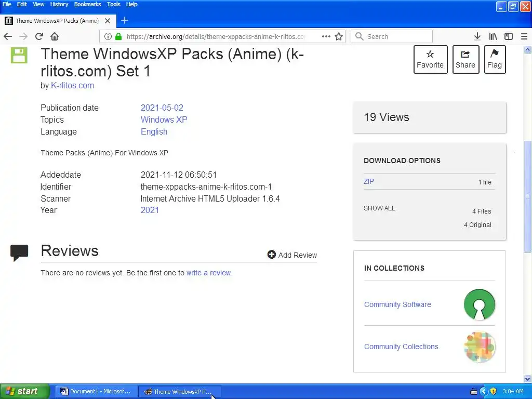532x399 pixels.
Task: Open Community Software collection link
Action: coord(397,304)
